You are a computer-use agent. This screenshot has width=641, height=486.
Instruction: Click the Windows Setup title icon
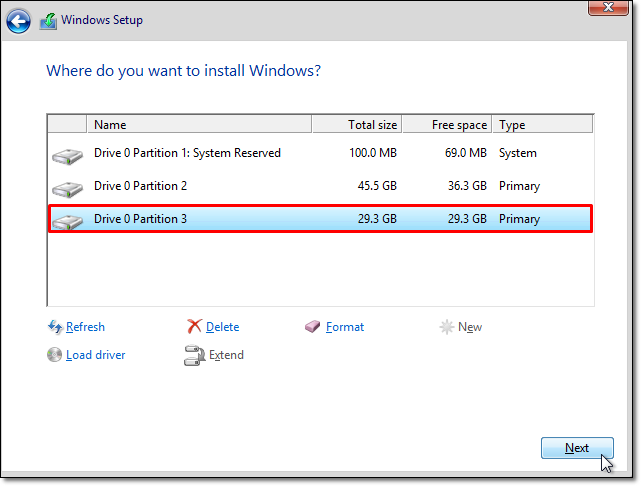click(x=48, y=21)
